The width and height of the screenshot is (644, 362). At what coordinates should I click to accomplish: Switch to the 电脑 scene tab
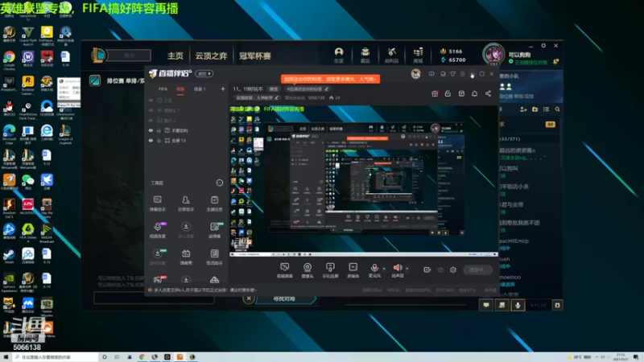[180, 88]
